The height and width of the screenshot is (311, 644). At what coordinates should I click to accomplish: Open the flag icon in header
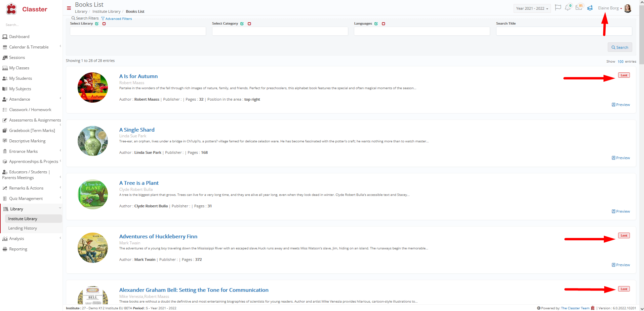pos(558,7)
